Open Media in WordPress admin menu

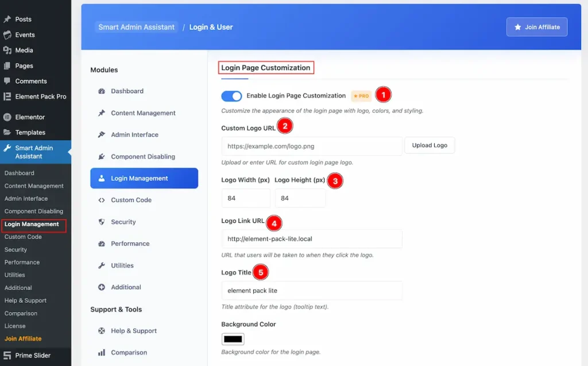(24, 51)
